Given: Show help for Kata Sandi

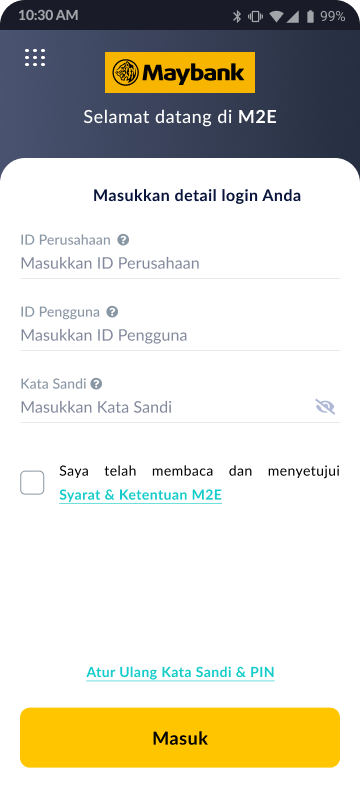Looking at the screenshot, I should click(x=96, y=384).
